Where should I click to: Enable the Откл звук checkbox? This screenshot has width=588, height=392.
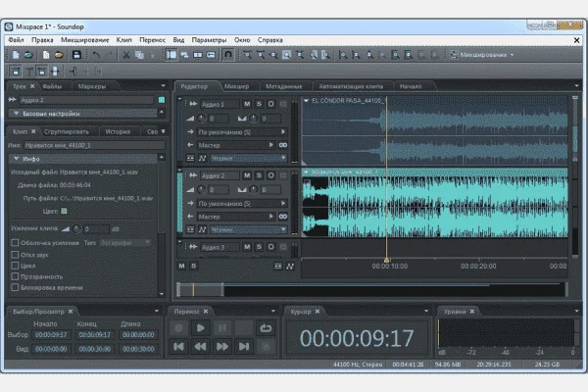click(15, 255)
